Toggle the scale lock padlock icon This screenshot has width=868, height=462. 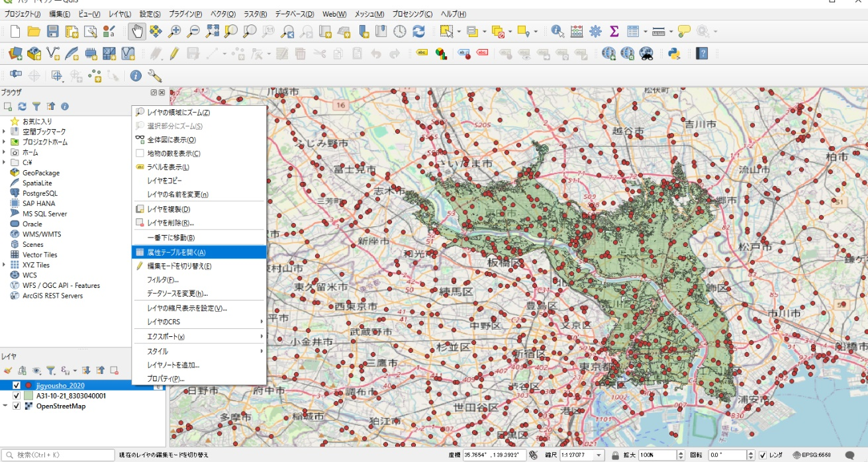click(x=615, y=455)
